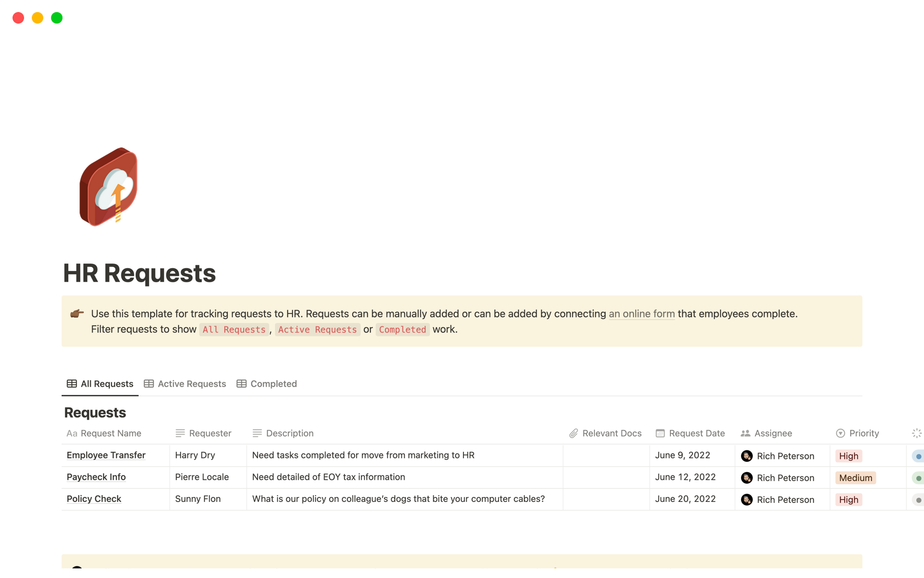
Task: Click the Request Date calendar icon
Action: [x=660, y=433]
